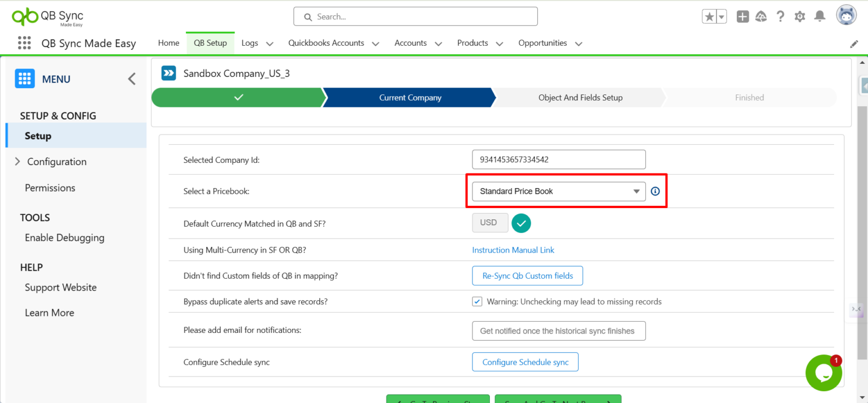Open the Quickbooks Accounts tab dropdown arrow
This screenshot has height=403, width=868.
point(375,44)
